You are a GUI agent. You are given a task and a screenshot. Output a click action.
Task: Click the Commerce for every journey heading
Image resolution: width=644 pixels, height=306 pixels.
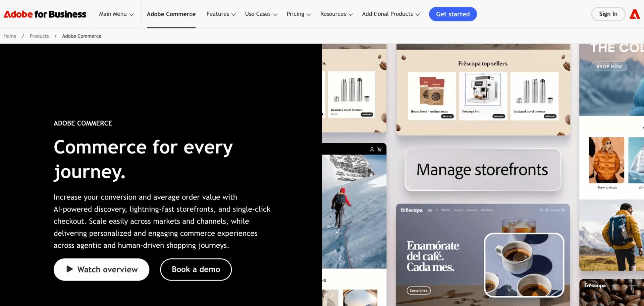click(x=143, y=160)
